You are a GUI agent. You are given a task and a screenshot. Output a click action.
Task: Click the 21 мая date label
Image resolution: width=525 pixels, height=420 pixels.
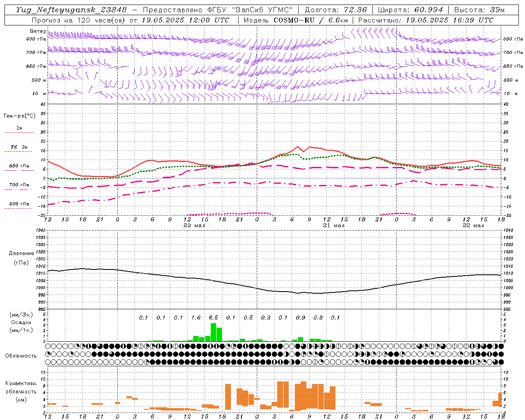click(x=333, y=226)
